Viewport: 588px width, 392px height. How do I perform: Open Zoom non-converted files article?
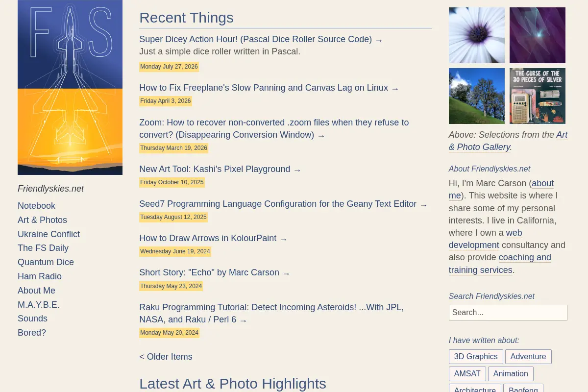coord(274,128)
